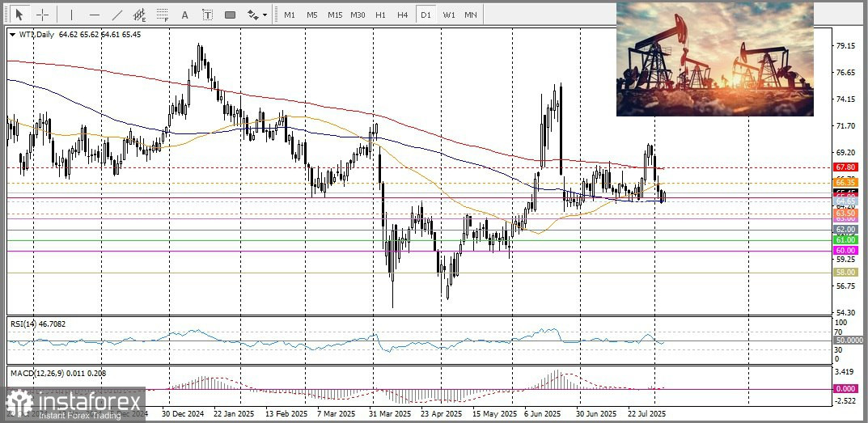Click the 74.15 price axis value

click(x=845, y=99)
